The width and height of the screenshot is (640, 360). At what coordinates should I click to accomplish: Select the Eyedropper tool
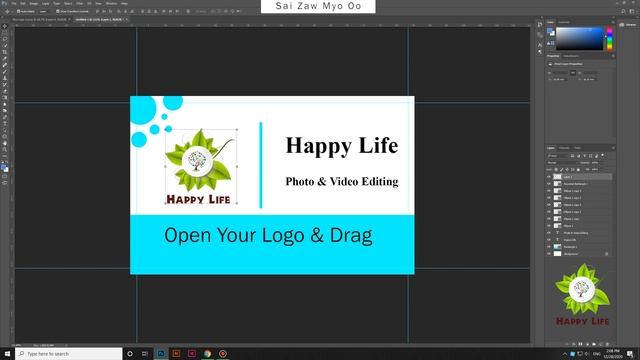[5, 58]
